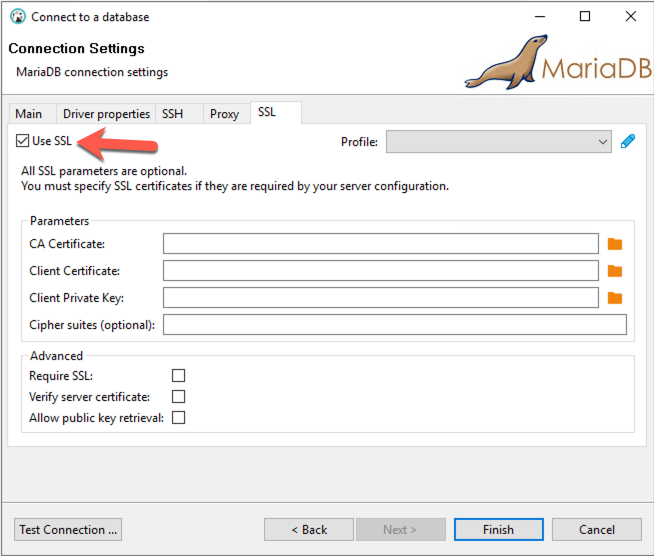Go back with the Back button
The height and width of the screenshot is (556, 654).
pyautogui.click(x=308, y=529)
